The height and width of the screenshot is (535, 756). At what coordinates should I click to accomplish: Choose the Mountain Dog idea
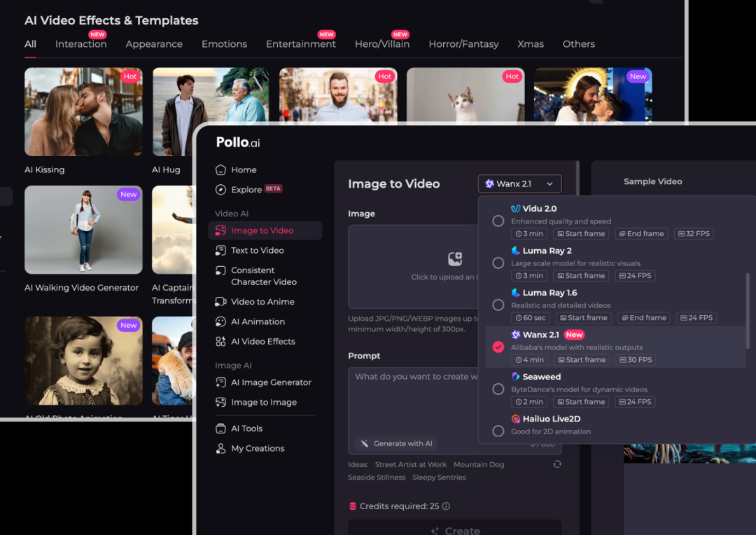point(479,464)
